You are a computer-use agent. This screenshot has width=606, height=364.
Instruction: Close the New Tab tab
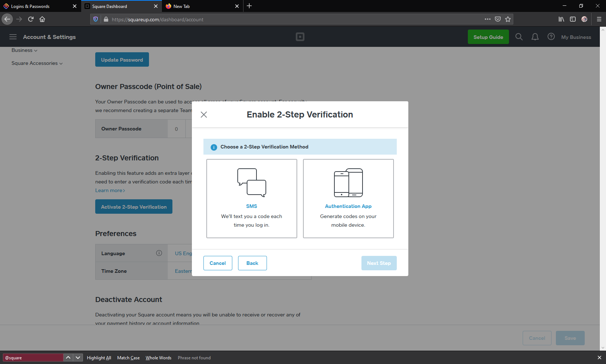tap(237, 6)
